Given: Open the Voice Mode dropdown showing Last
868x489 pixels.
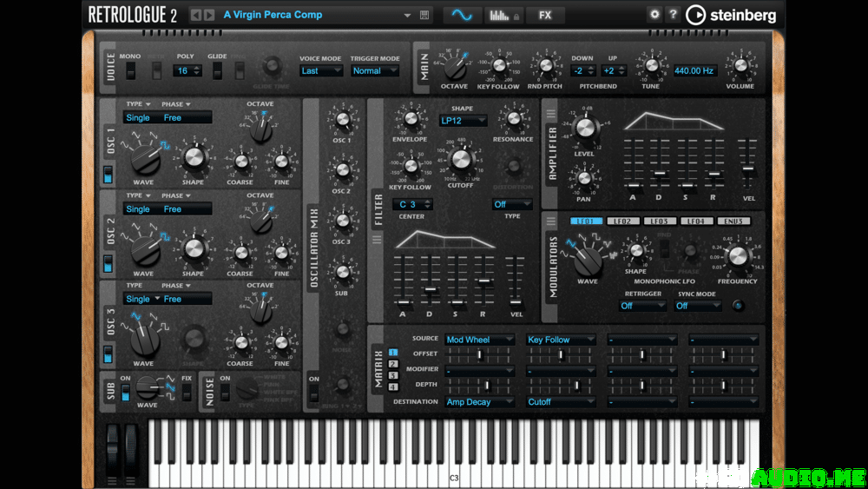Looking at the screenshot, I should pos(321,71).
